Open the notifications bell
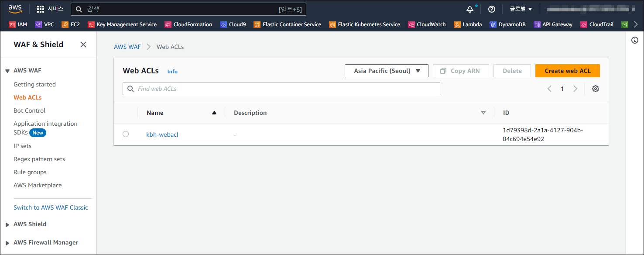 470,9
